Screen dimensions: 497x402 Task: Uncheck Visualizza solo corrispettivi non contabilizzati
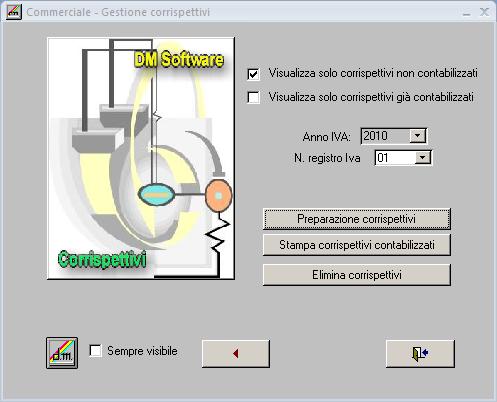coord(253,74)
